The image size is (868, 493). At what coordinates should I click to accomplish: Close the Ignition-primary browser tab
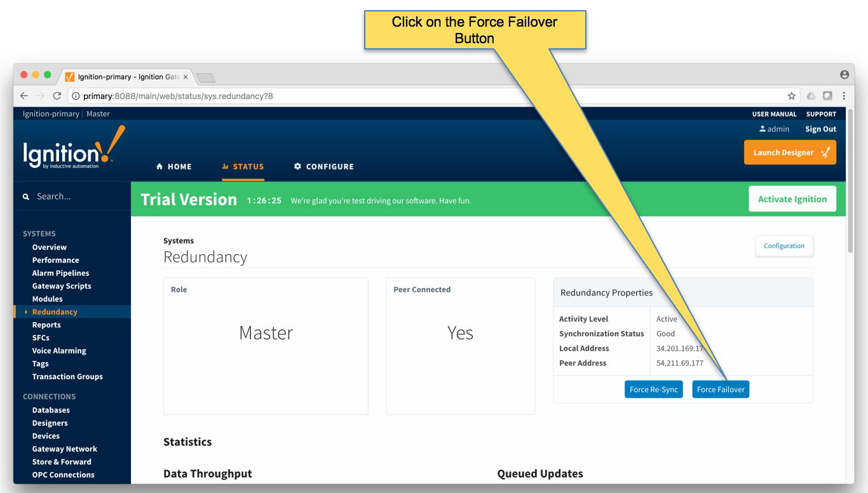coord(186,77)
